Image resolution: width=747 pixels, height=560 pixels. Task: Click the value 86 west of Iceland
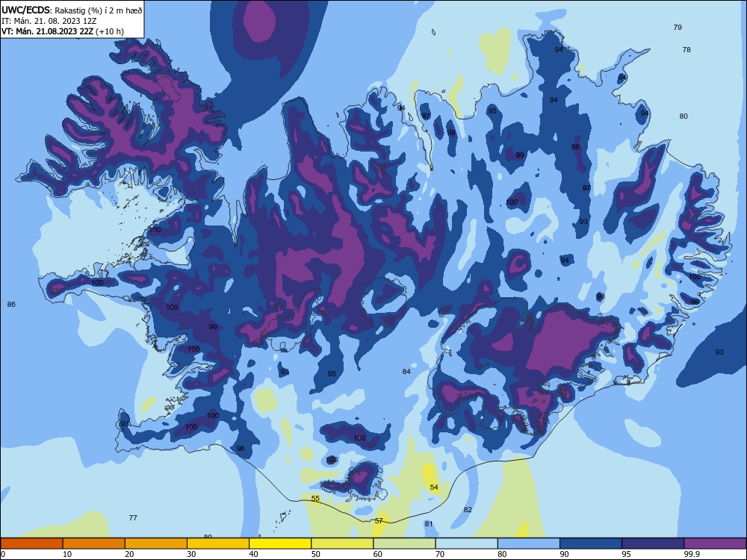[11, 305]
